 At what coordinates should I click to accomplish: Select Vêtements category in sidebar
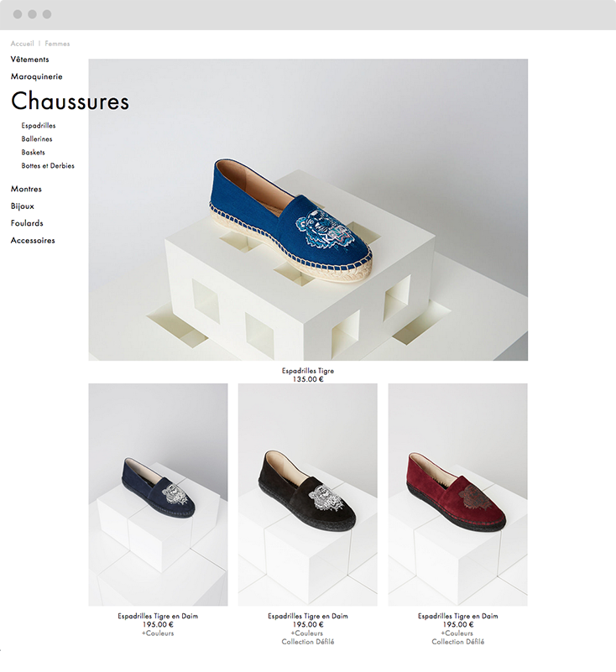[x=29, y=60]
